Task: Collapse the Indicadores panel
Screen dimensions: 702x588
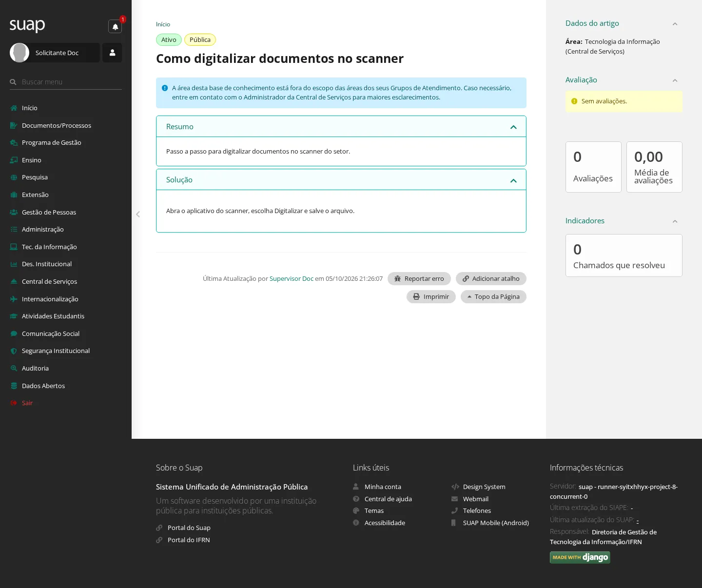Action: [675, 221]
